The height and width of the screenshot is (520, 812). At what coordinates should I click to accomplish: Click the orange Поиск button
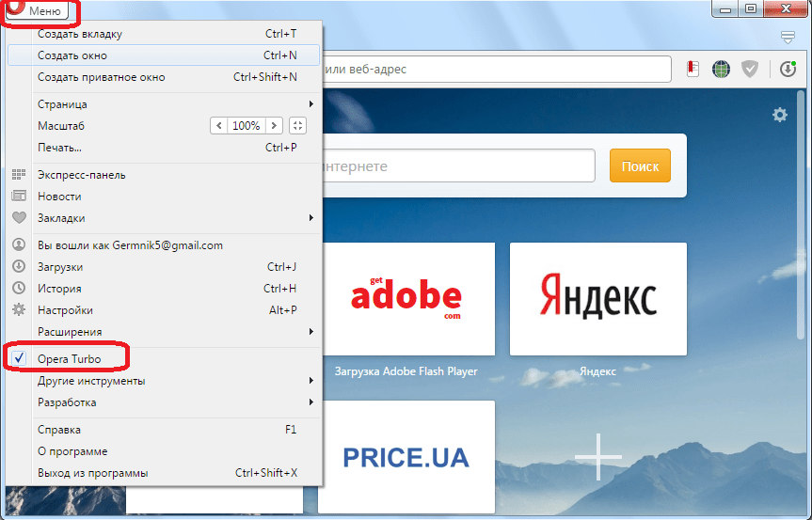pos(640,165)
